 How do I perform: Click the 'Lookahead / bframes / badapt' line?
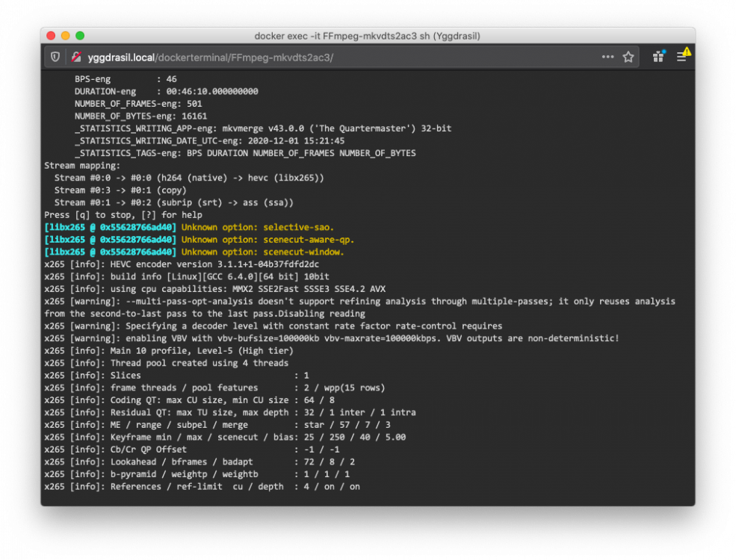200,462
